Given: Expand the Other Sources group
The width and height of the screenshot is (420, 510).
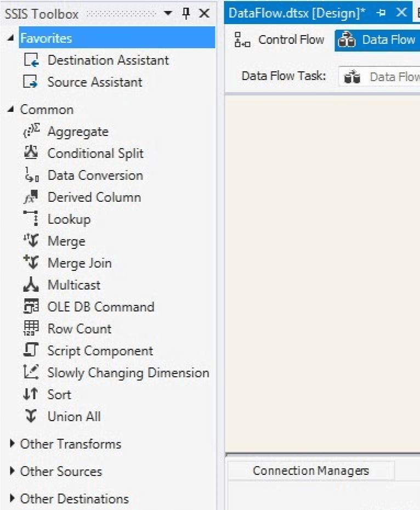Looking at the screenshot, I should (12, 471).
